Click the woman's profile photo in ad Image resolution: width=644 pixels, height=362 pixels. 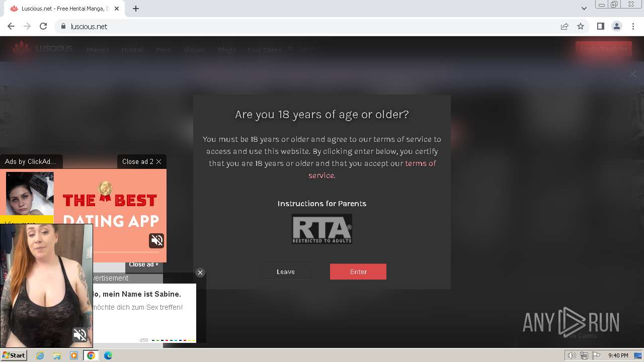coord(30,194)
